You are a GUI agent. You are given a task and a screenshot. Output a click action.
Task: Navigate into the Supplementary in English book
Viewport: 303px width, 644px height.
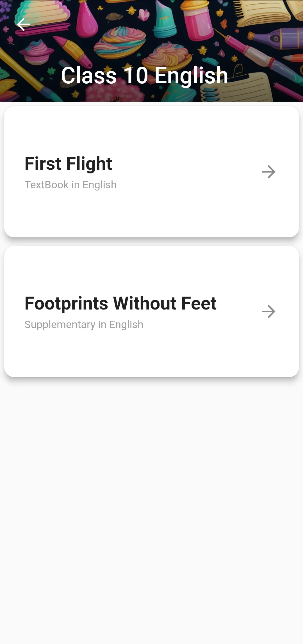[152, 311]
